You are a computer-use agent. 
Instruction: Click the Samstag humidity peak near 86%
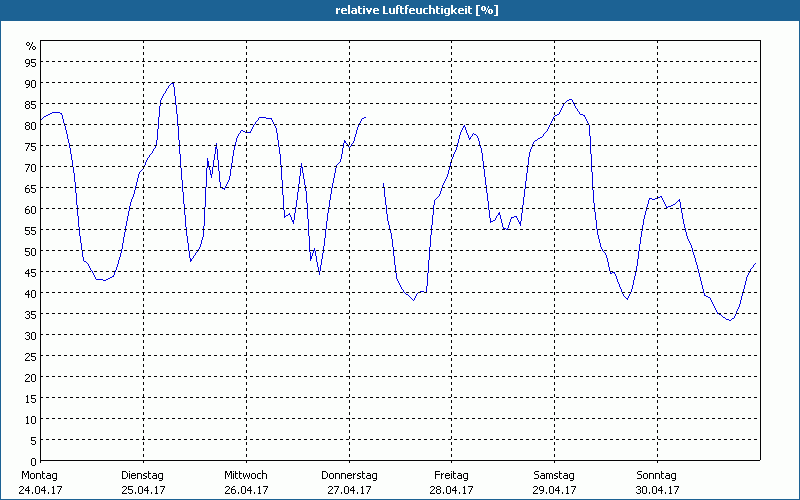[x=570, y=100]
